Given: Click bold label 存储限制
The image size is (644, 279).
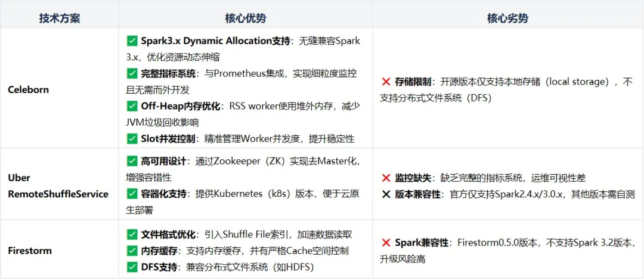Looking at the screenshot, I should click(413, 82).
